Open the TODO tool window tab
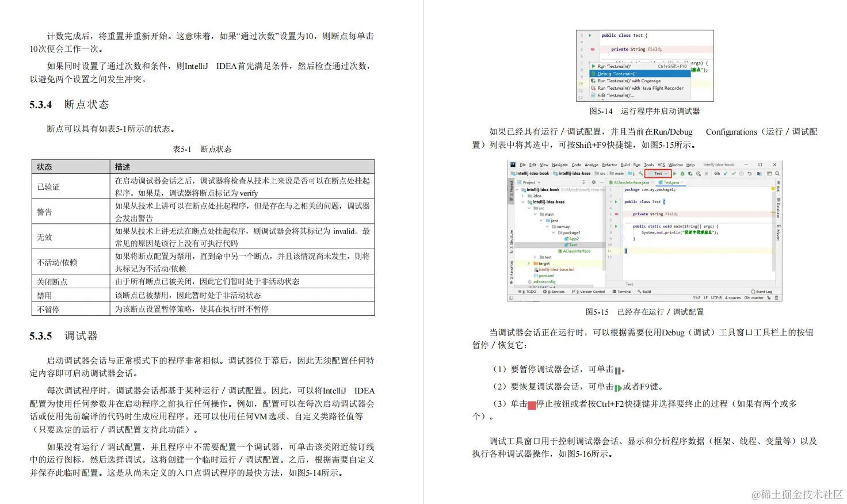 coord(527,292)
